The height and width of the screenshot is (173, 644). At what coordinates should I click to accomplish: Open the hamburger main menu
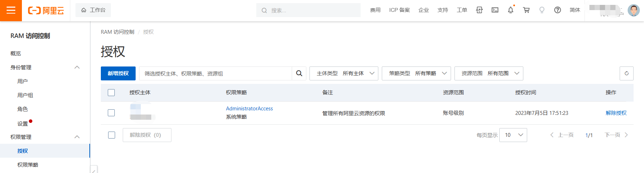pyautogui.click(x=11, y=10)
